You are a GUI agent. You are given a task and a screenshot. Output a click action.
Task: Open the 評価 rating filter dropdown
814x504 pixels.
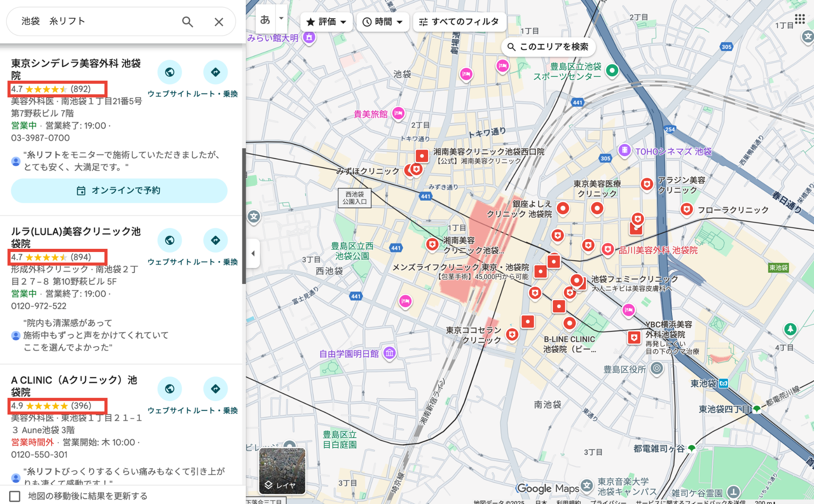pos(326,22)
